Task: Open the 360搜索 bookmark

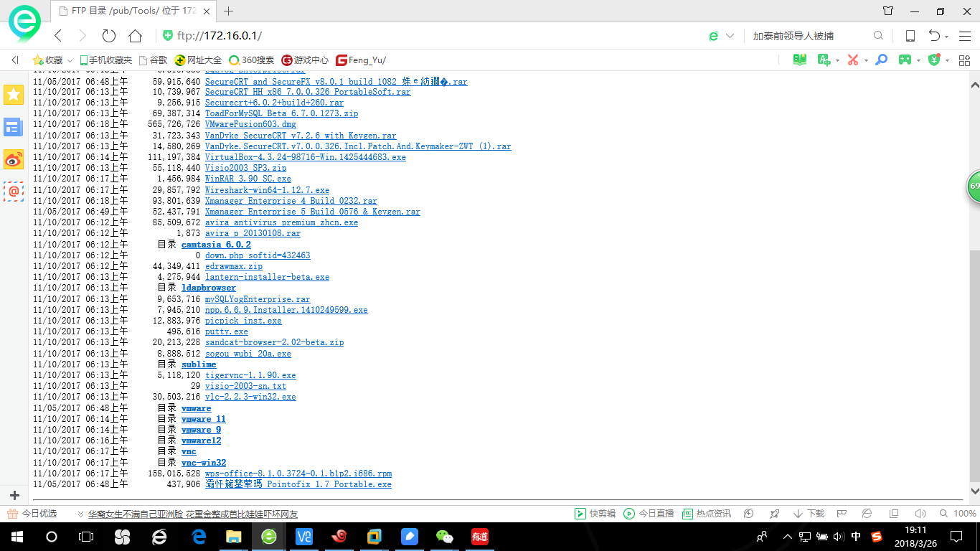Action: (x=251, y=60)
